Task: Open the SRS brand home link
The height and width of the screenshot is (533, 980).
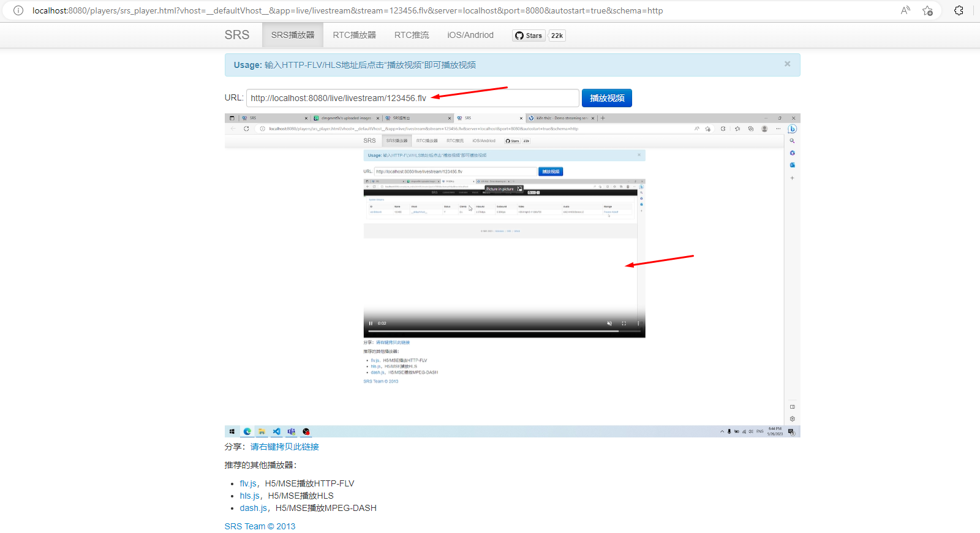Action: [x=237, y=35]
